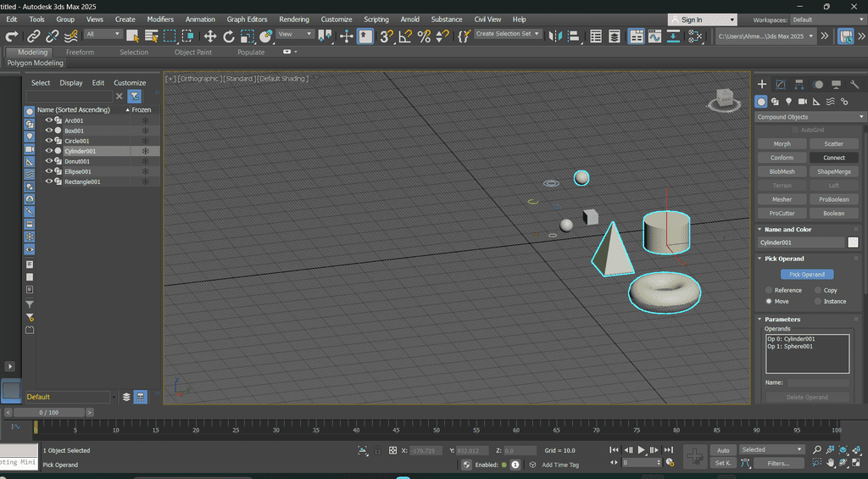Open the Rendering menu

click(294, 19)
